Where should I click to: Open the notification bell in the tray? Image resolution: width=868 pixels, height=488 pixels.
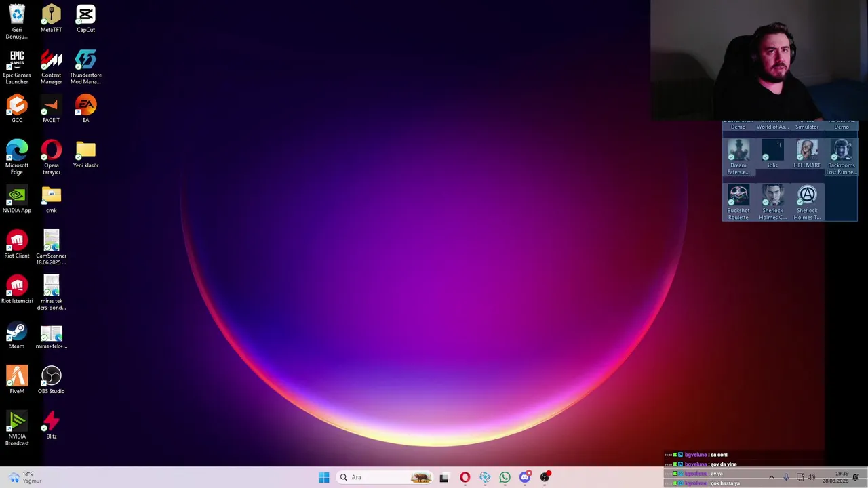pos(856,477)
